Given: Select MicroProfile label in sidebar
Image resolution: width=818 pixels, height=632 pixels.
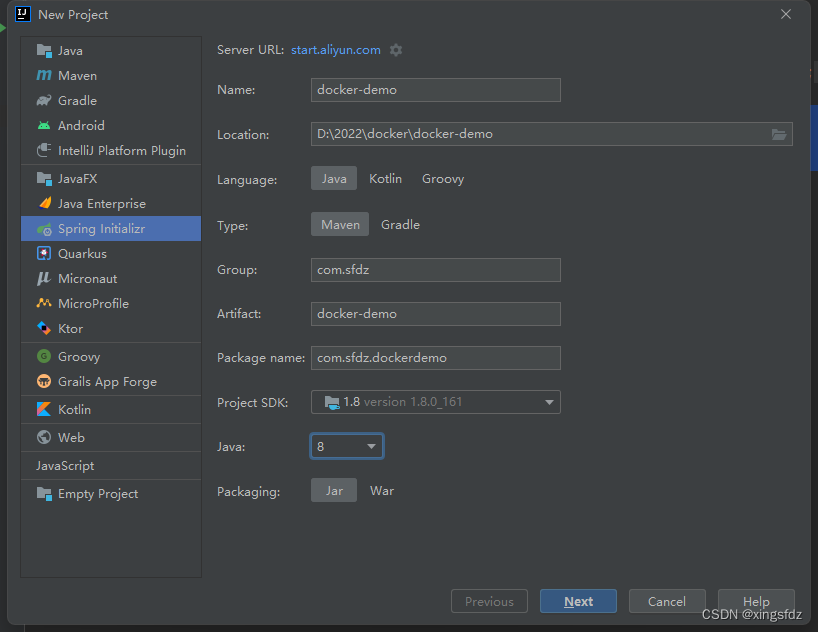Looking at the screenshot, I should [93, 303].
